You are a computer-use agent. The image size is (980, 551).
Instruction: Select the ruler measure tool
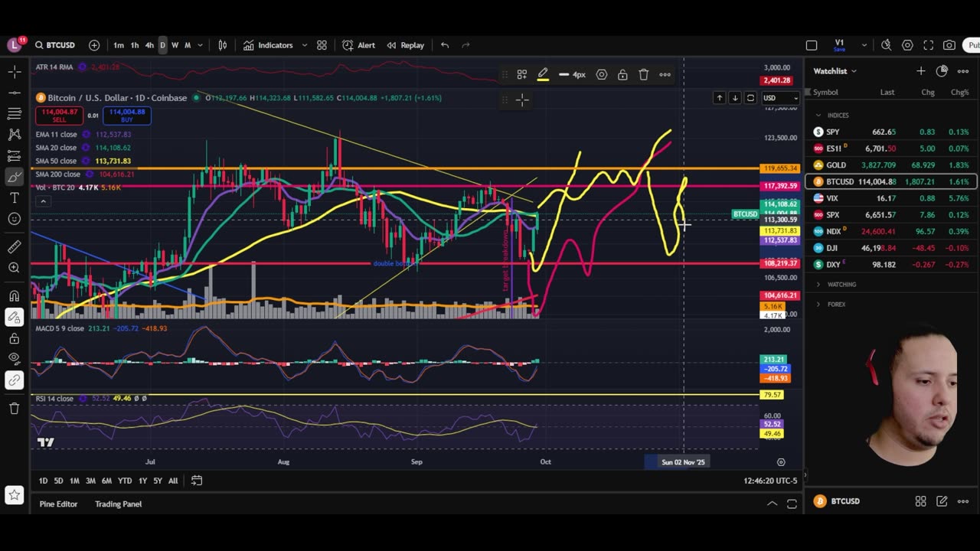pos(15,246)
